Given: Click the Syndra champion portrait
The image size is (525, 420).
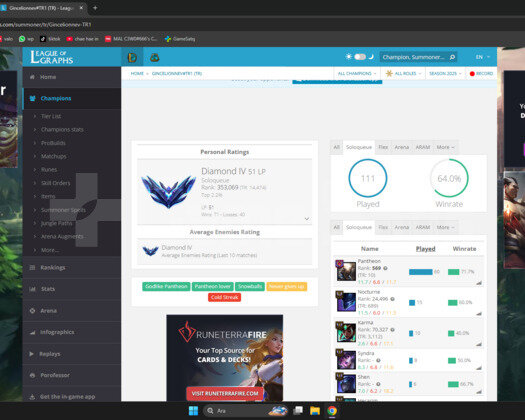Looking at the screenshot, I should [x=346, y=359].
